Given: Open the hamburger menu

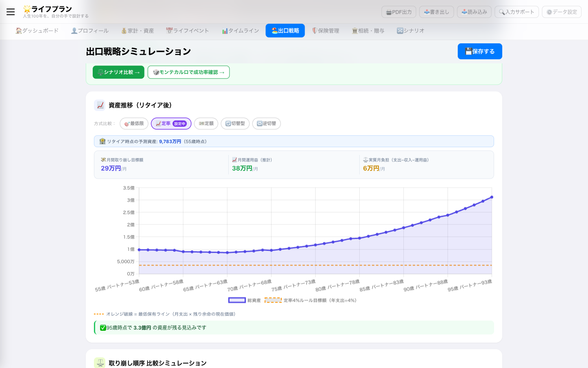Looking at the screenshot, I should point(11,12).
